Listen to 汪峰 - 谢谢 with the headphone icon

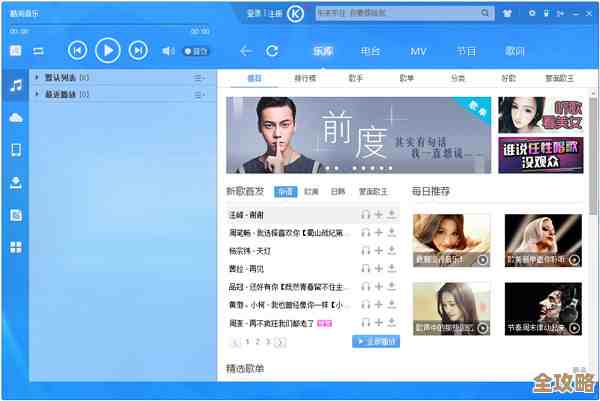366,215
